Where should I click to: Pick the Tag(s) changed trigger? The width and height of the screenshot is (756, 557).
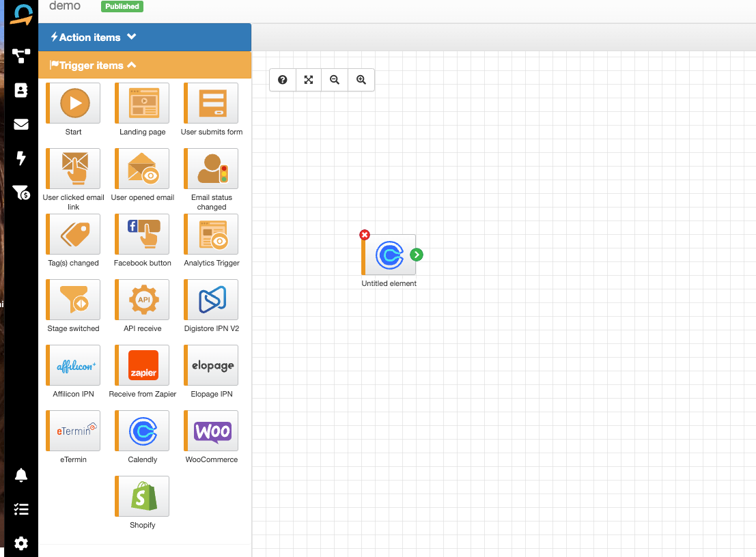tap(74, 234)
